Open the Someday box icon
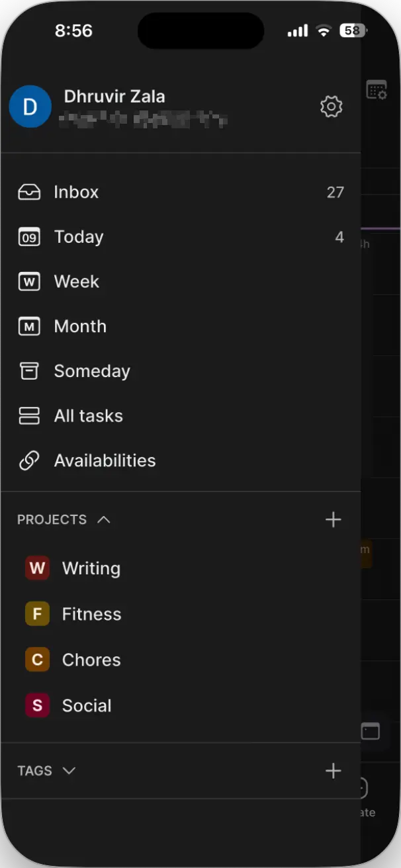 coord(28,370)
